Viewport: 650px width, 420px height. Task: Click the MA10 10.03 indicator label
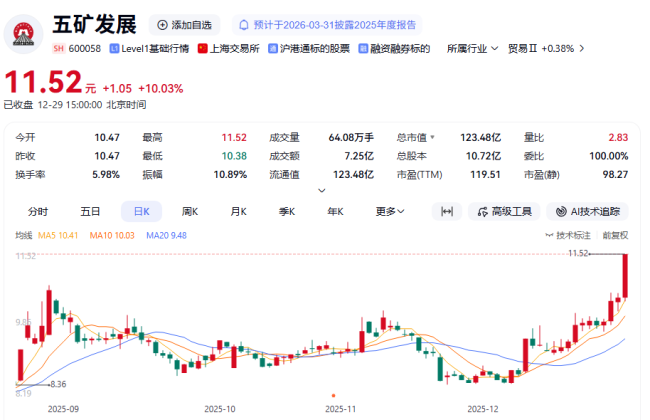pos(112,235)
